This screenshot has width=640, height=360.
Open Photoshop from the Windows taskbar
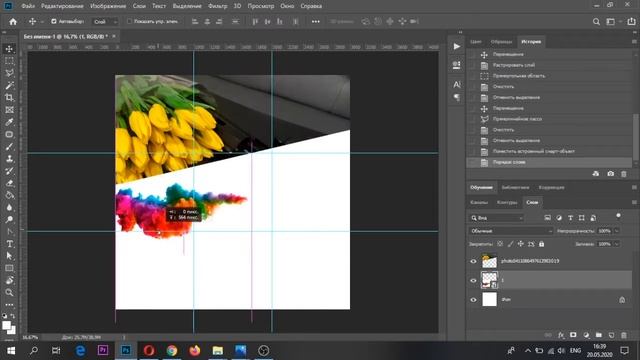(126, 351)
